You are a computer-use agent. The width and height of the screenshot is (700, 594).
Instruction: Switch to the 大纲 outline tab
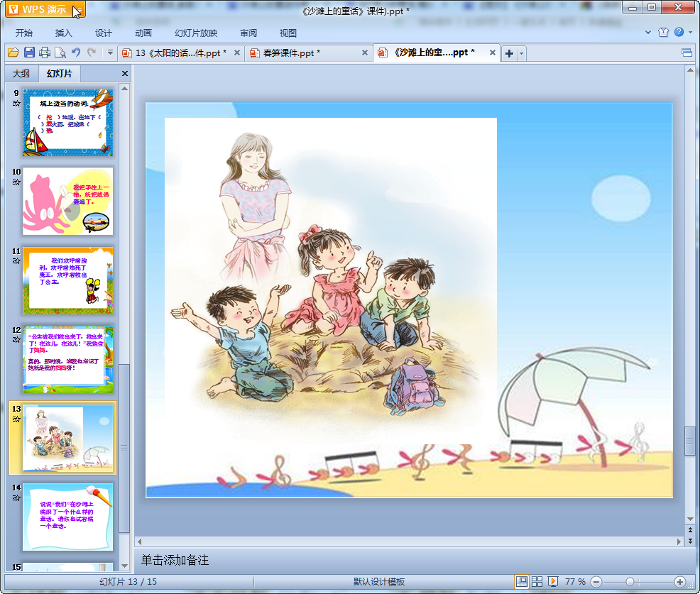(x=21, y=74)
